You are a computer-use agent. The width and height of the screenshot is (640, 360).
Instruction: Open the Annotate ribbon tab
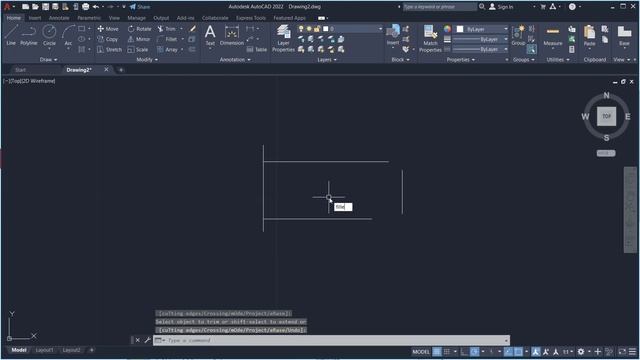pyautogui.click(x=59, y=18)
